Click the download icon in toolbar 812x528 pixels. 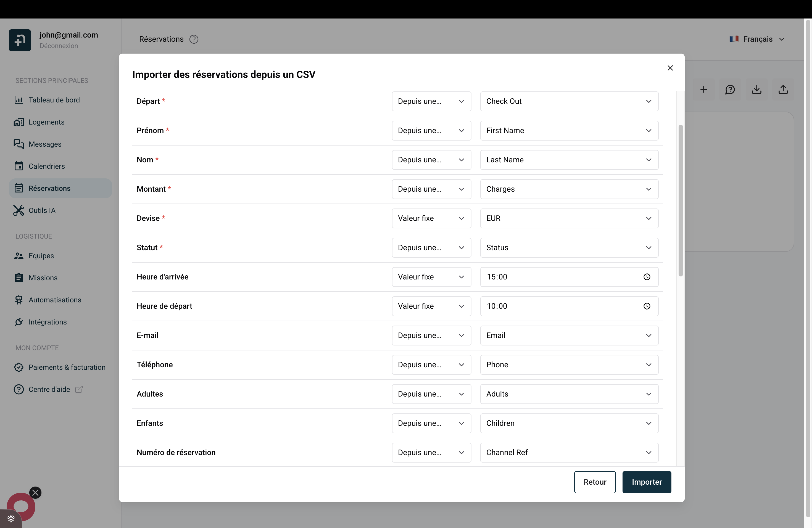coord(757,90)
